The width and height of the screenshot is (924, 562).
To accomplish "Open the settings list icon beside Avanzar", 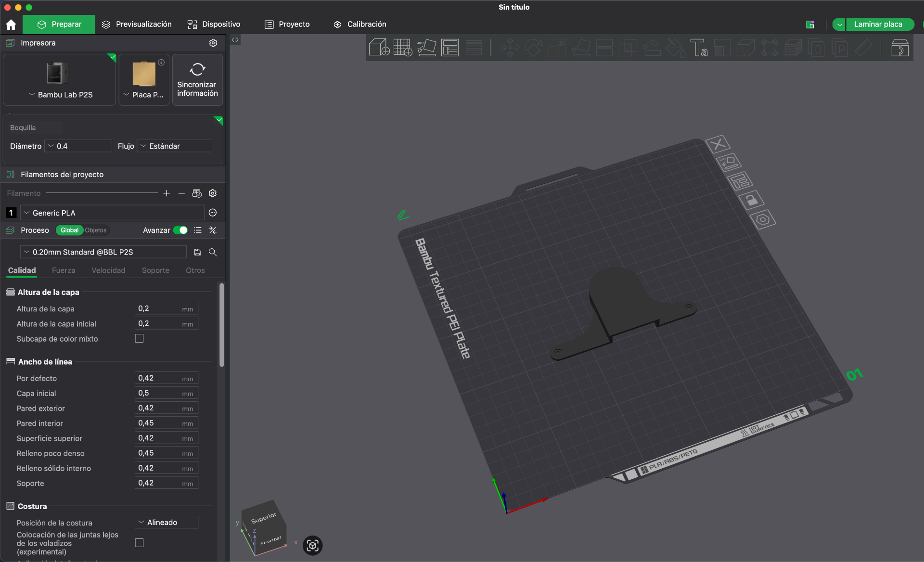I will tap(197, 230).
